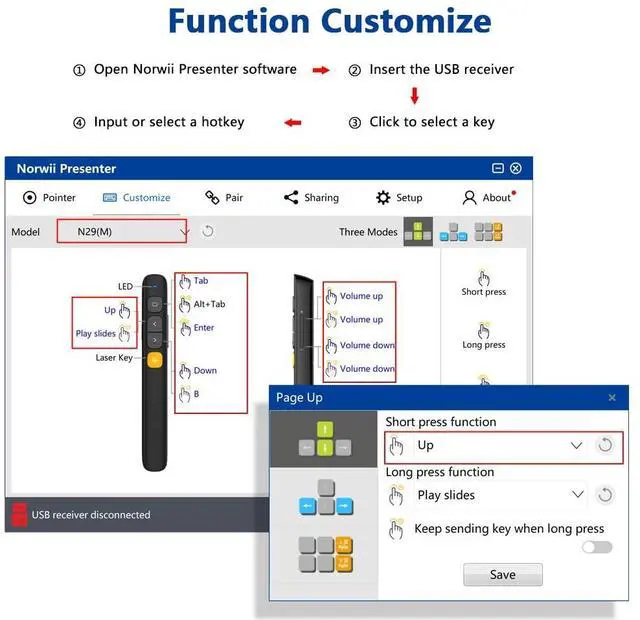
Task: Open the About tab
Action: pos(489,198)
